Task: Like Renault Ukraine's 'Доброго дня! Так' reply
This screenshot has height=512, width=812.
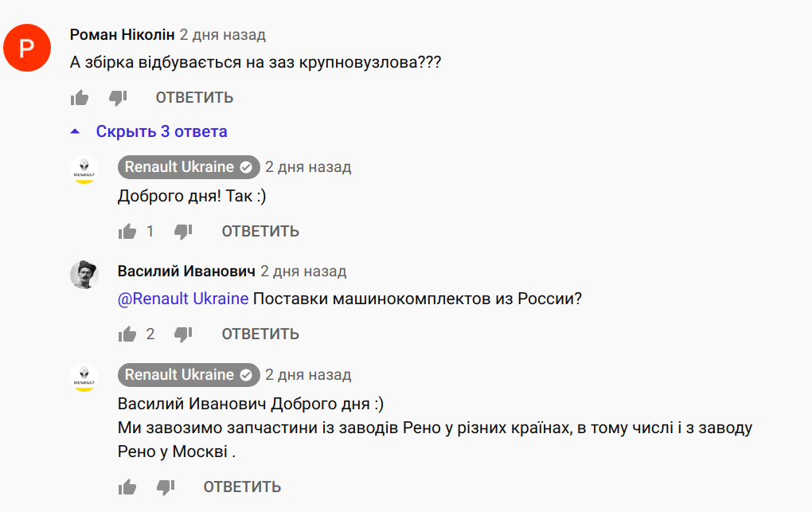Action: [x=127, y=232]
